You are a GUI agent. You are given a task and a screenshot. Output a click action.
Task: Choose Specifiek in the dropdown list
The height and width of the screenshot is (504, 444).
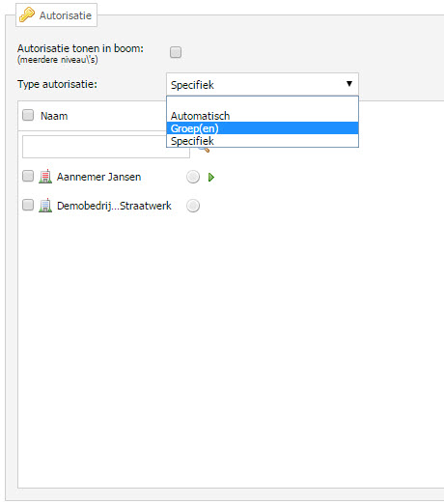[x=263, y=141]
